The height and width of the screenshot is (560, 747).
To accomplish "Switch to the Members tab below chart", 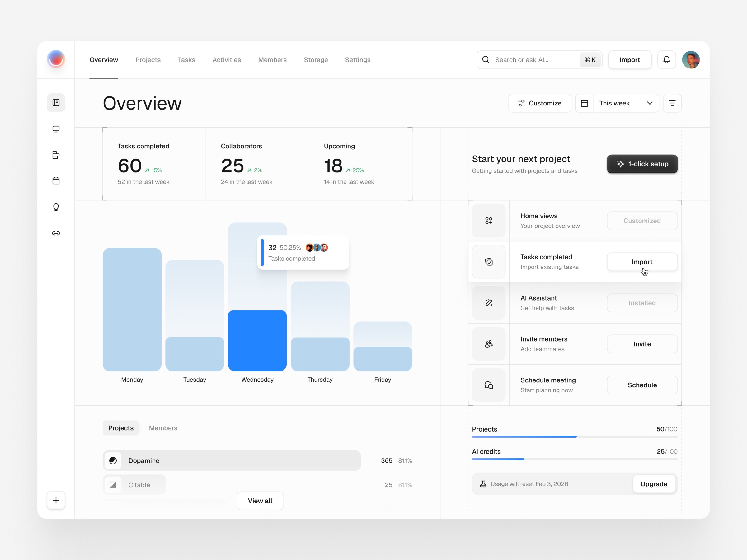I will (x=163, y=428).
